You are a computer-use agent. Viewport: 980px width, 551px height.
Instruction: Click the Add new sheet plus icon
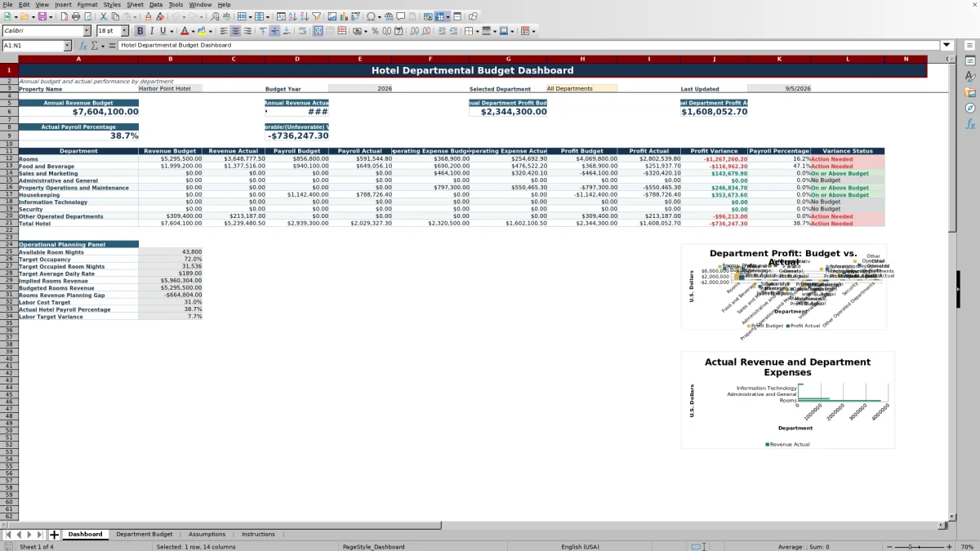(x=55, y=535)
